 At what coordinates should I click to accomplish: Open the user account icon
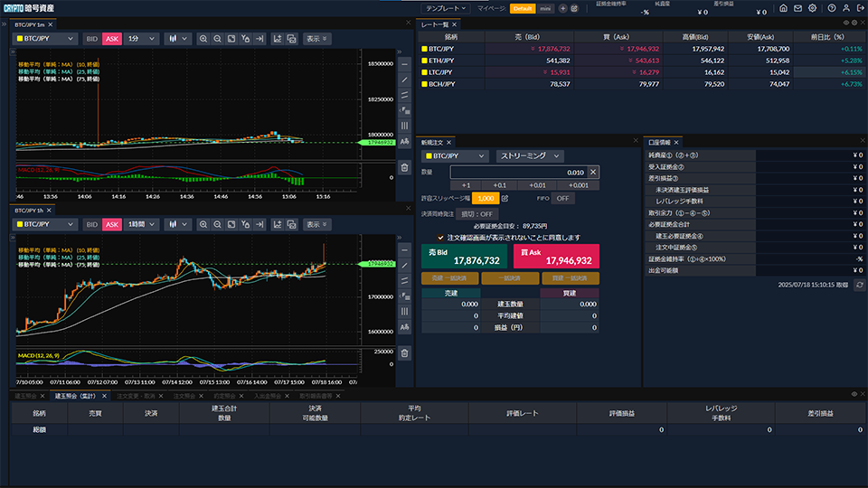pyautogui.click(x=846, y=8)
